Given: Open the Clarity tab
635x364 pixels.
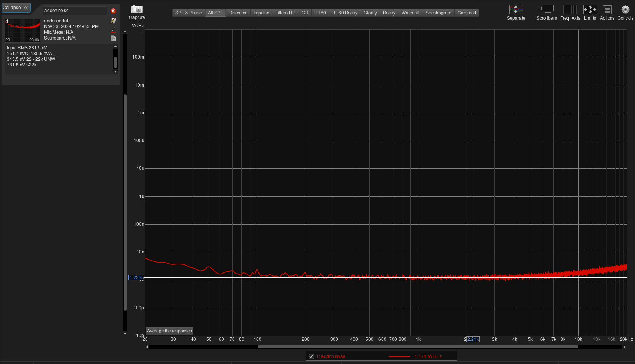Looking at the screenshot, I should click(370, 13).
